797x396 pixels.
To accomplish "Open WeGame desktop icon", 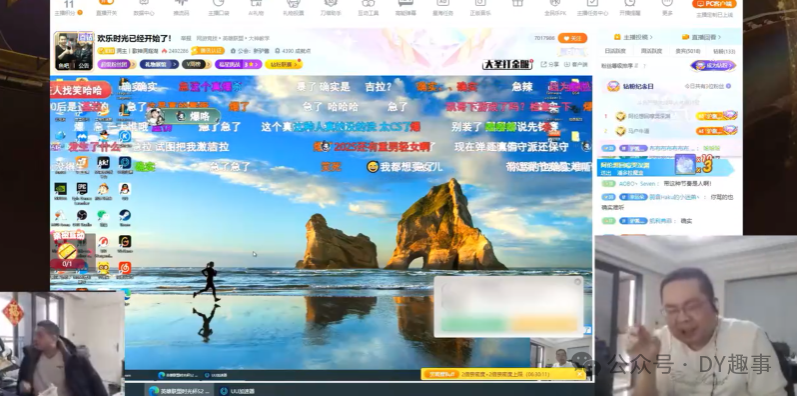I will point(125,242).
